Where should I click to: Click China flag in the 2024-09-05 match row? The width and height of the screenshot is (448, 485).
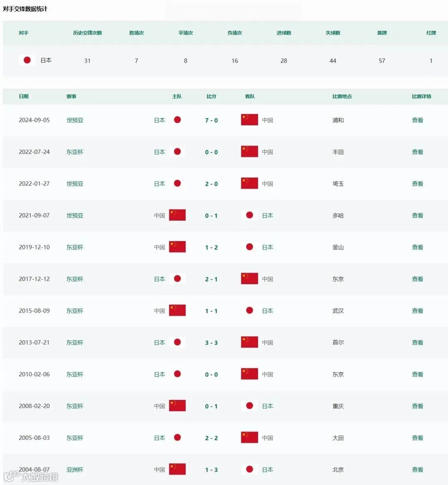(x=249, y=120)
